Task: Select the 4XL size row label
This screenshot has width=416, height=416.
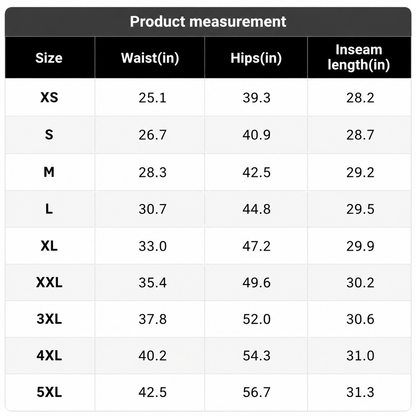Action: point(49,356)
